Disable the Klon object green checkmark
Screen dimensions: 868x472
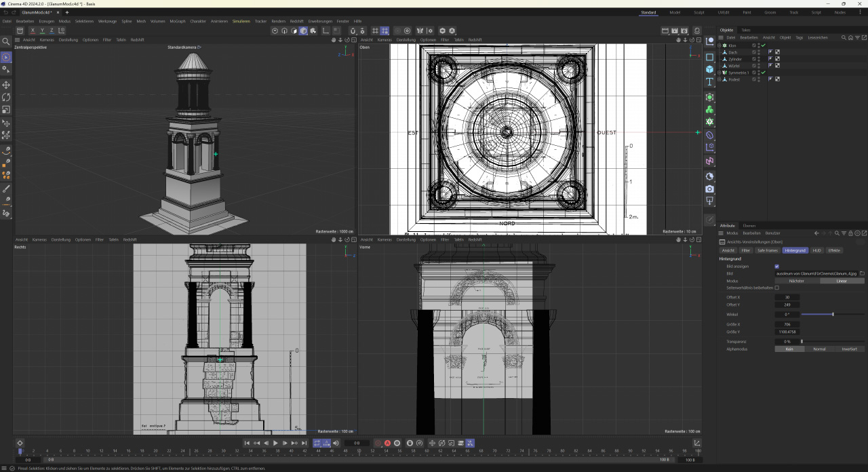coord(763,45)
